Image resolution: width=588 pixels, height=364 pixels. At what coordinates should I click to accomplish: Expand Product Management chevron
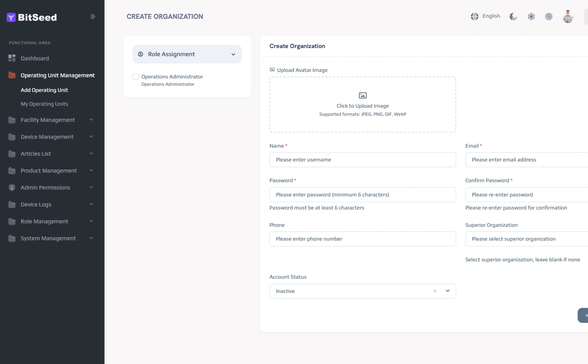coord(91,171)
